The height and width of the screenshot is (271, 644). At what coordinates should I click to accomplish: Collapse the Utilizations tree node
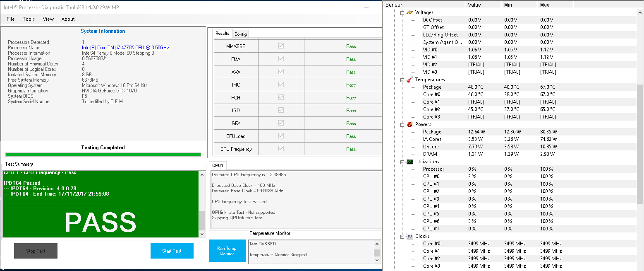[x=402, y=162]
